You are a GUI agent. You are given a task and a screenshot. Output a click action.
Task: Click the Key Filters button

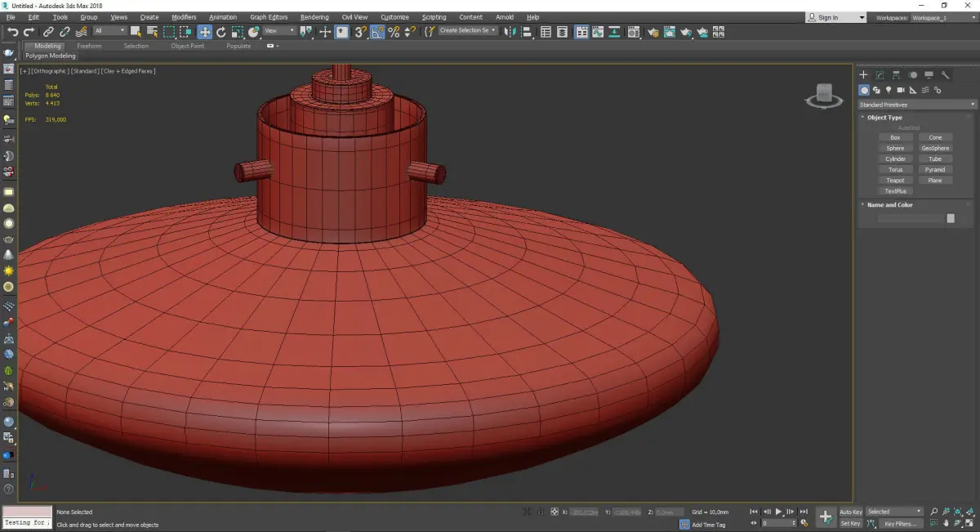pos(899,523)
